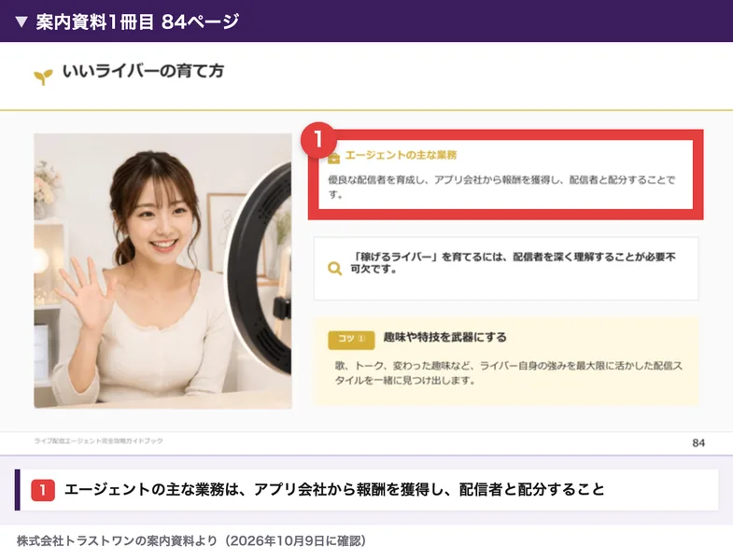Click the footer ライブ配信エージェント完全攻略ガイドブック
The image size is (733, 560).
pyautogui.click(x=99, y=441)
